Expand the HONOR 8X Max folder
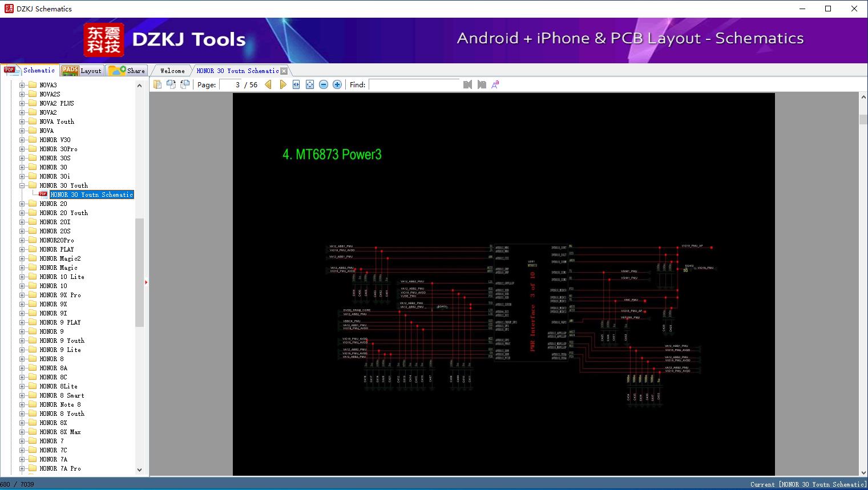The width and height of the screenshot is (868, 490). [22, 432]
